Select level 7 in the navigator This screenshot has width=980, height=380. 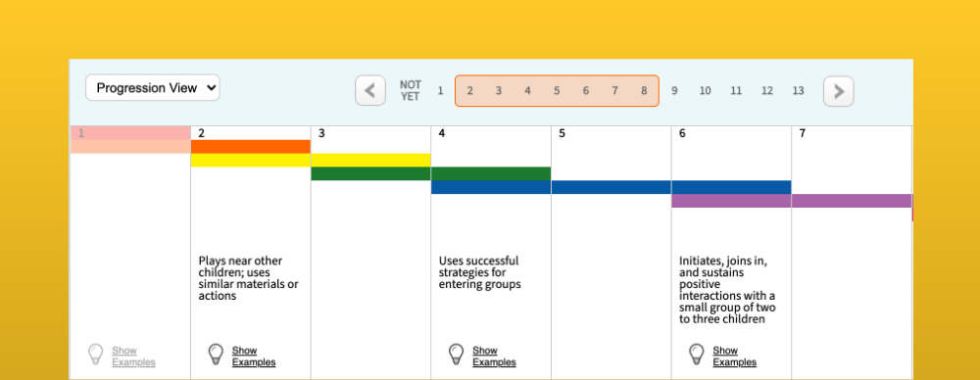(615, 91)
